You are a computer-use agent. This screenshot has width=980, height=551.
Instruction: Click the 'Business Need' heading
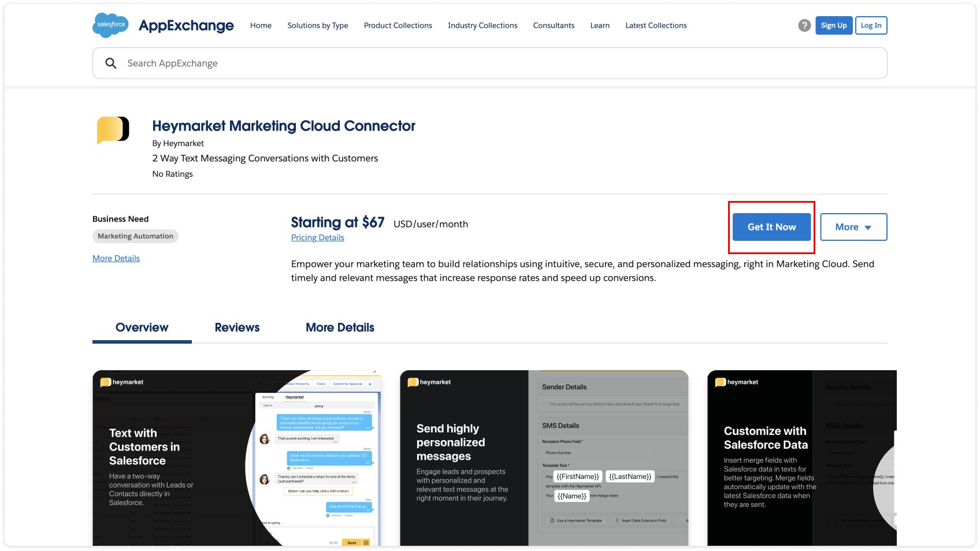click(x=120, y=219)
